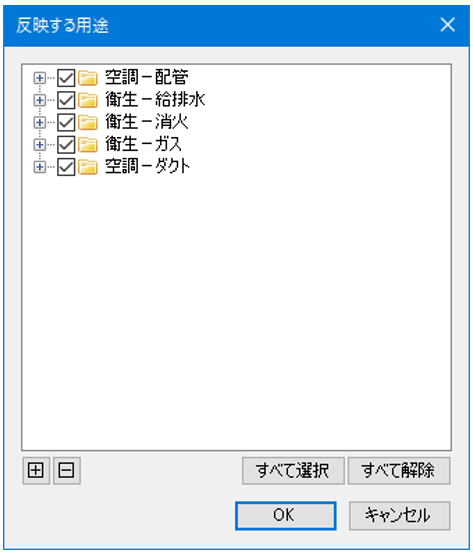Select the 空調－ダクト tree item label

[147, 166]
